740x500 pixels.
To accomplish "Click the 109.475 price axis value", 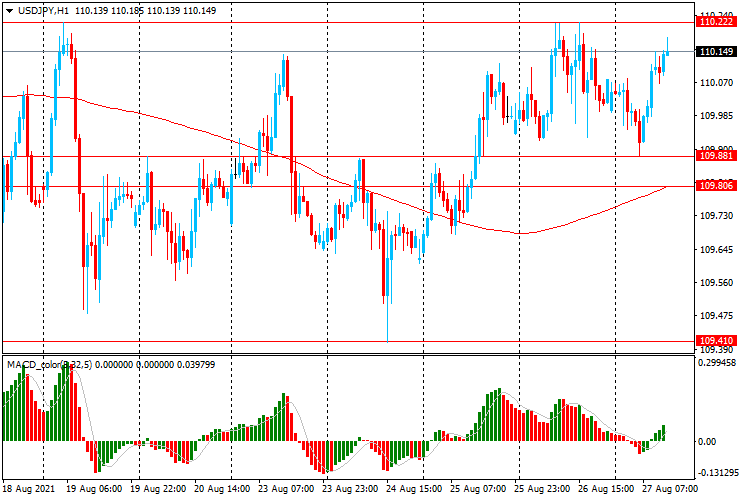I will click(x=716, y=316).
